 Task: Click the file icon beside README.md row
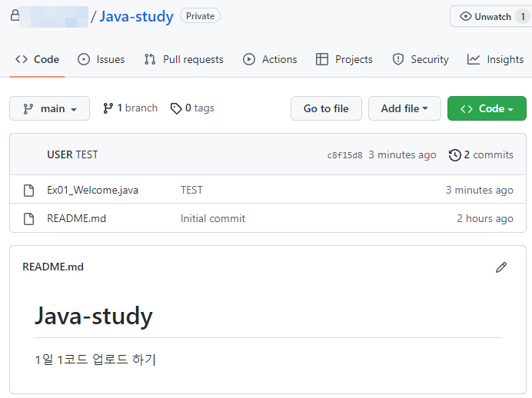pos(29,219)
